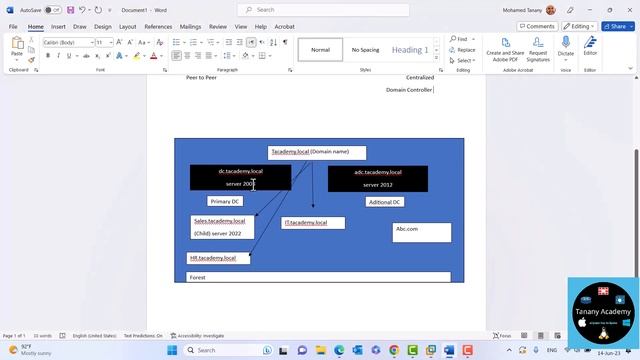Increase paragraph indent
This screenshot has width=640, height=360.
[240, 42]
